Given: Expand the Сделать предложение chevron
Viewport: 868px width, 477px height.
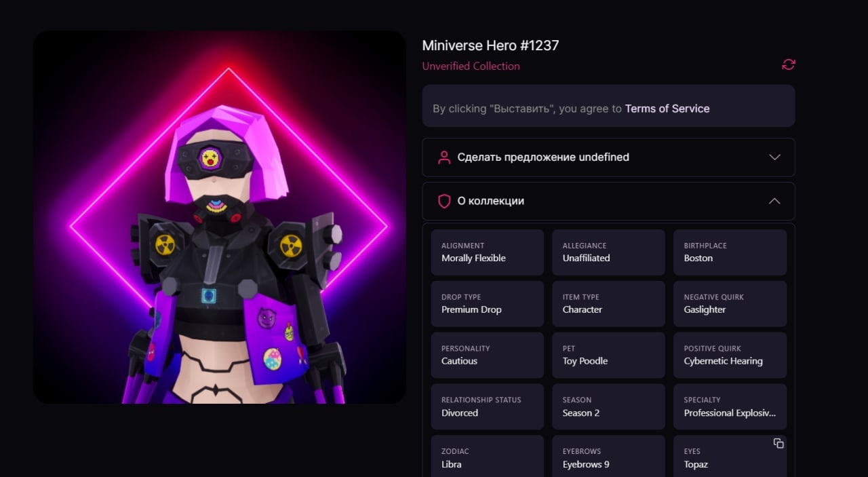Looking at the screenshot, I should 774,157.
